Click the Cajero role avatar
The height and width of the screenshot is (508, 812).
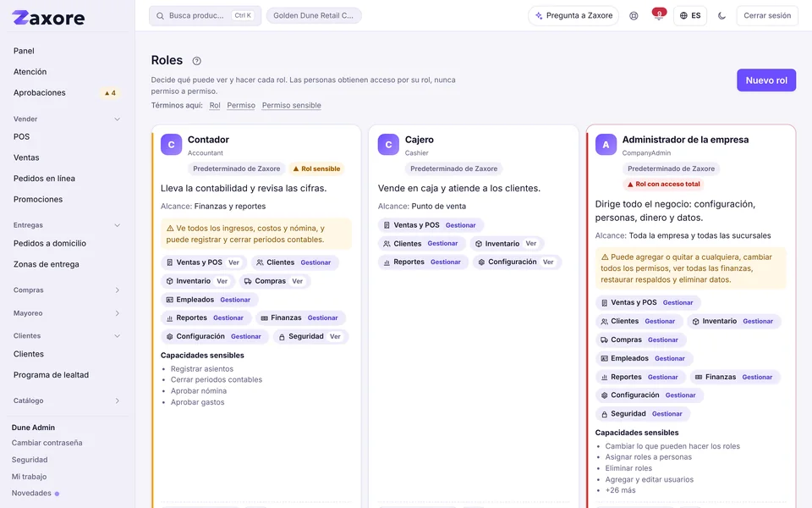click(388, 145)
